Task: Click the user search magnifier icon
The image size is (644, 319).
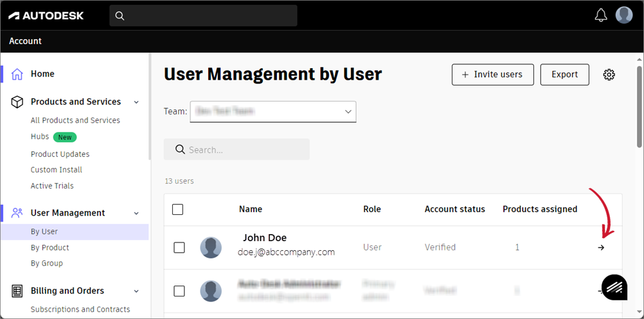Action: (x=179, y=149)
